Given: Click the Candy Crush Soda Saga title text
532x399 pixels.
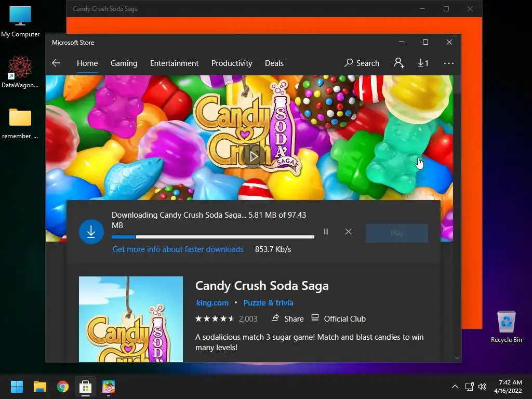Looking at the screenshot, I should pyautogui.click(x=262, y=286).
